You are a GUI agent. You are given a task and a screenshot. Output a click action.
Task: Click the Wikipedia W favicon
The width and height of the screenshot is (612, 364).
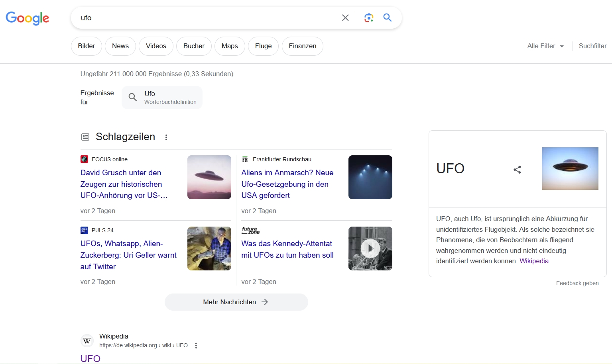coord(87,341)
